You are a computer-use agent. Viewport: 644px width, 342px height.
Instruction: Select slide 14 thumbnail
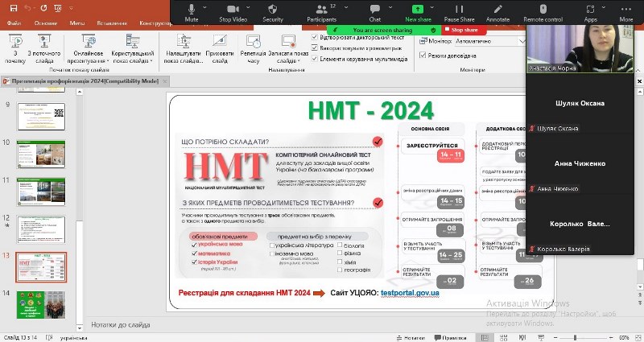click(x=41, y=305)
